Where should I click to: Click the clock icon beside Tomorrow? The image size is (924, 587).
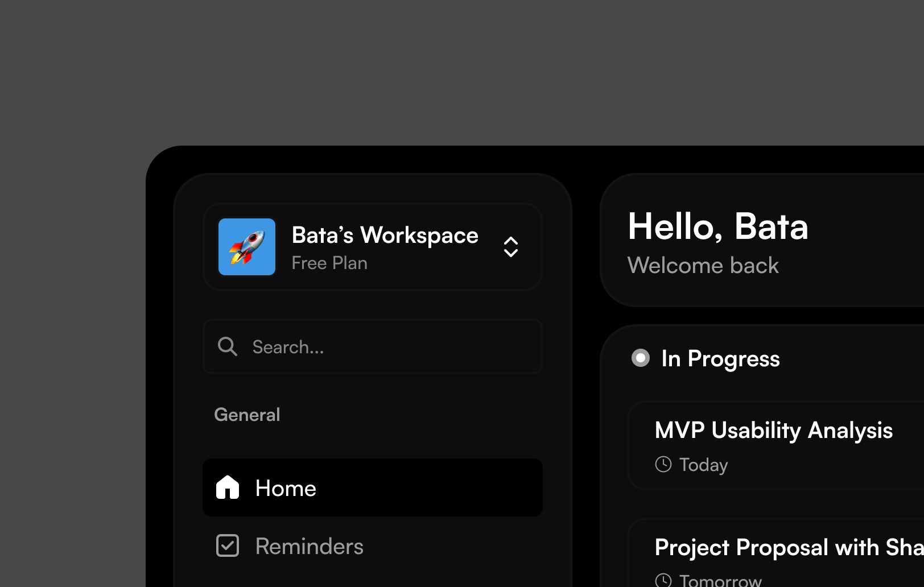pos(663,580)
